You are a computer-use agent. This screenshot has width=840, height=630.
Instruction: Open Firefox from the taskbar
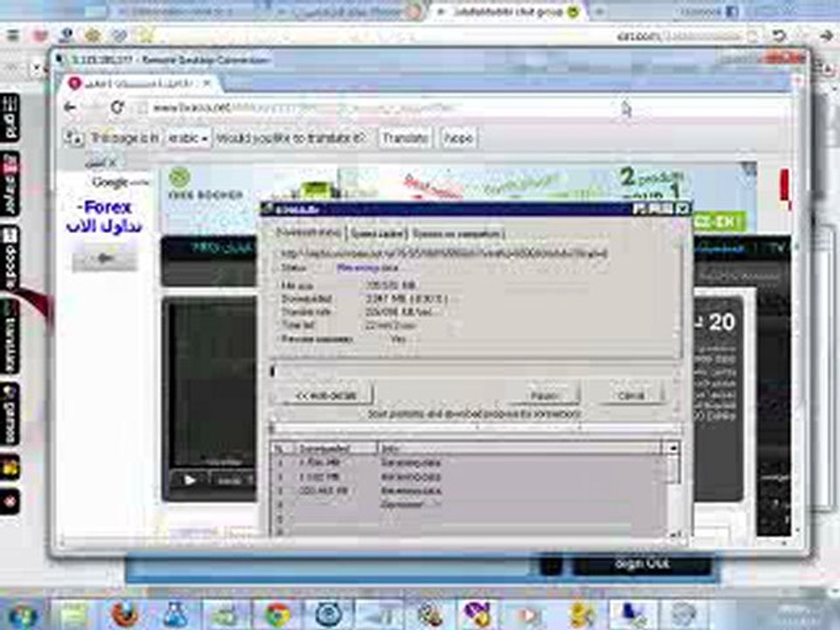pos(124,614)
